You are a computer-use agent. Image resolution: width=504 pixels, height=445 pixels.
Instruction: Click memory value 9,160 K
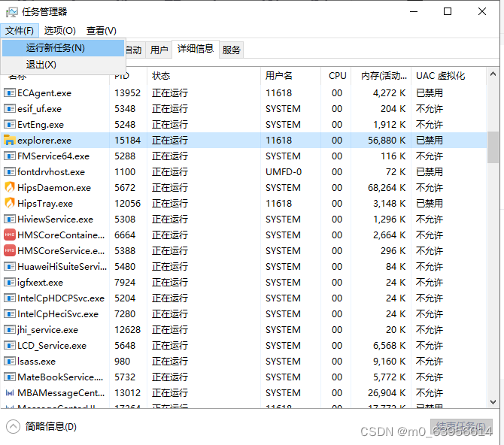389,361
